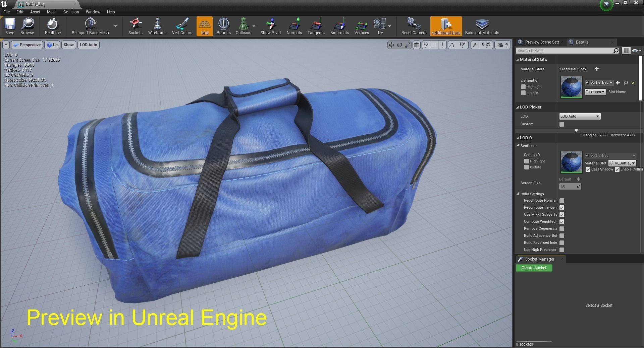Disable Use MikkTSpace tangent space
This screenshot has width=644, height=348.
(x=562, y=215)
